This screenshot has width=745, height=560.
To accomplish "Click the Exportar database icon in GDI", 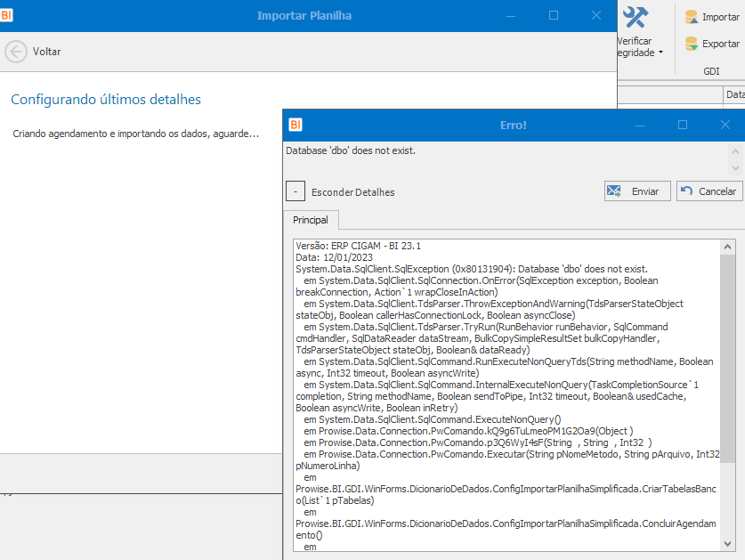I will point(692,44).
